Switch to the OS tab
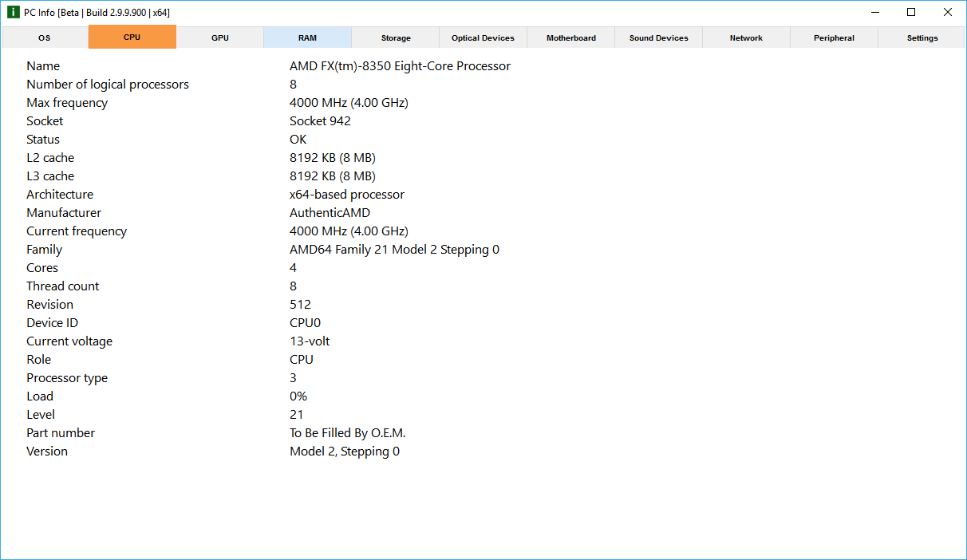Viewport: 967px width, 560px height. (45, 37)
